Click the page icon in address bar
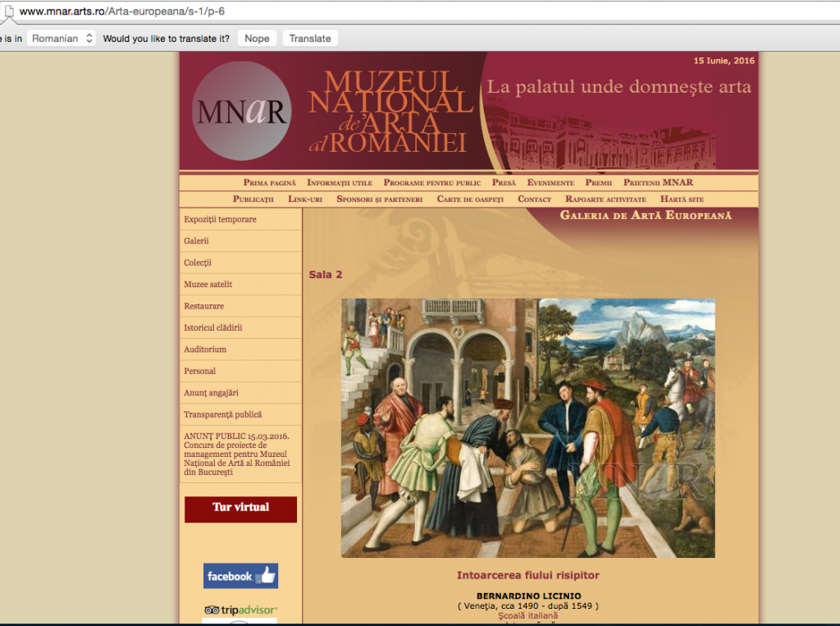840x626 pixels. (9, 11)
